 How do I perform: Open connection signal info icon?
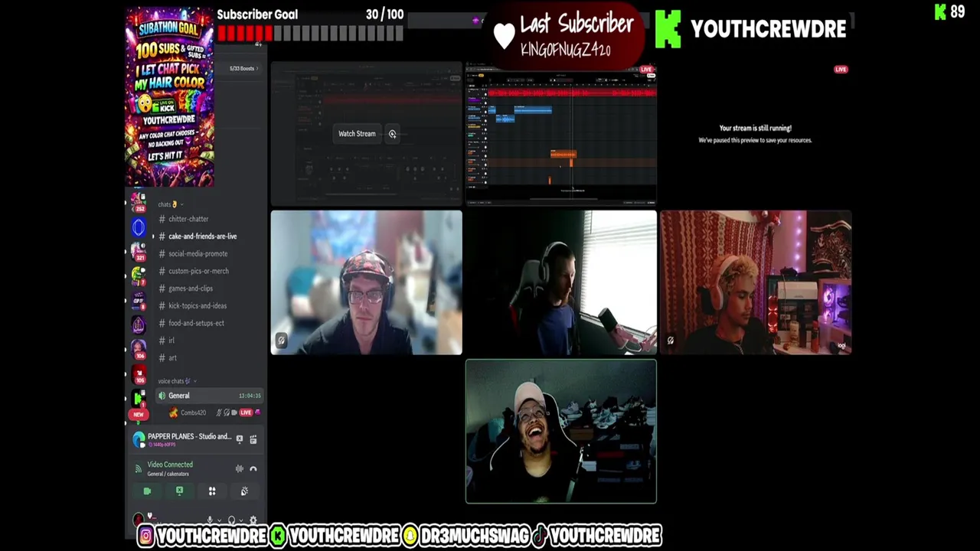139,468
